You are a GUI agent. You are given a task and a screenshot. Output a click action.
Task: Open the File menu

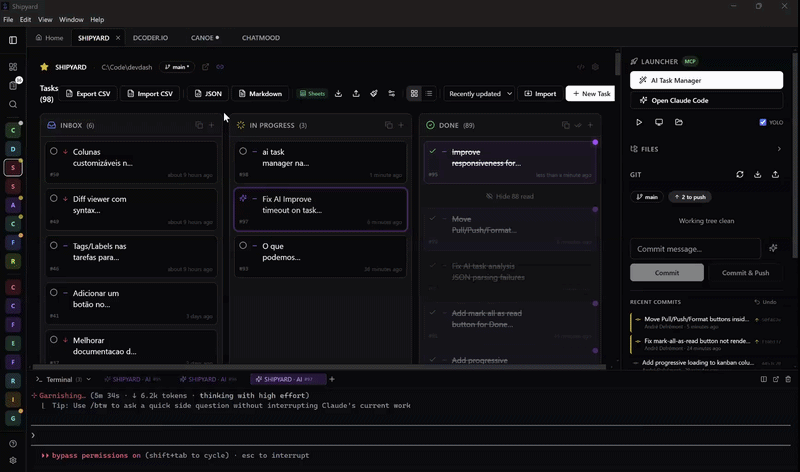click(x=8, y=19)
